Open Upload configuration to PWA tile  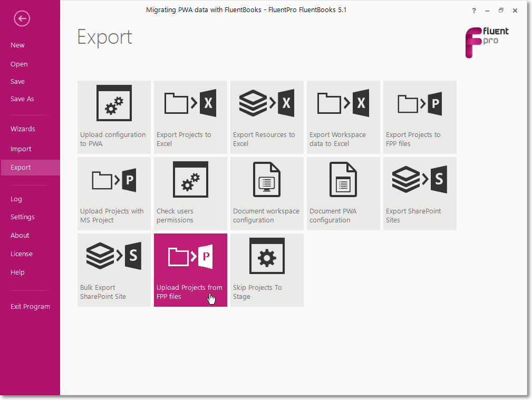pos(114,117)
